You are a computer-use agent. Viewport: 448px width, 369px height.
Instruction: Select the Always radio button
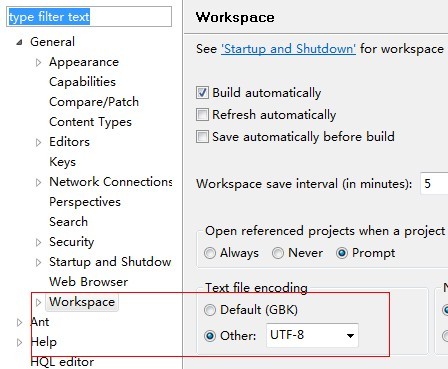pyautogui.click(x=210, y=253)
